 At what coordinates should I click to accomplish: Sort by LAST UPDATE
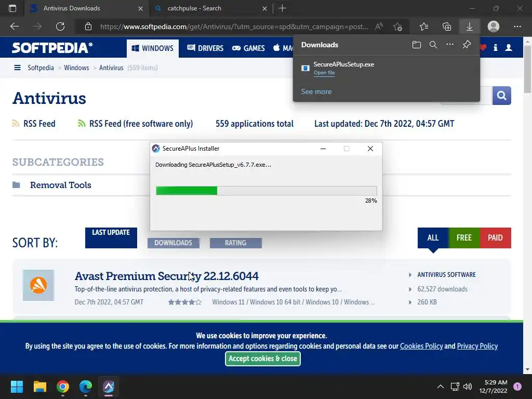pos(111,238)
